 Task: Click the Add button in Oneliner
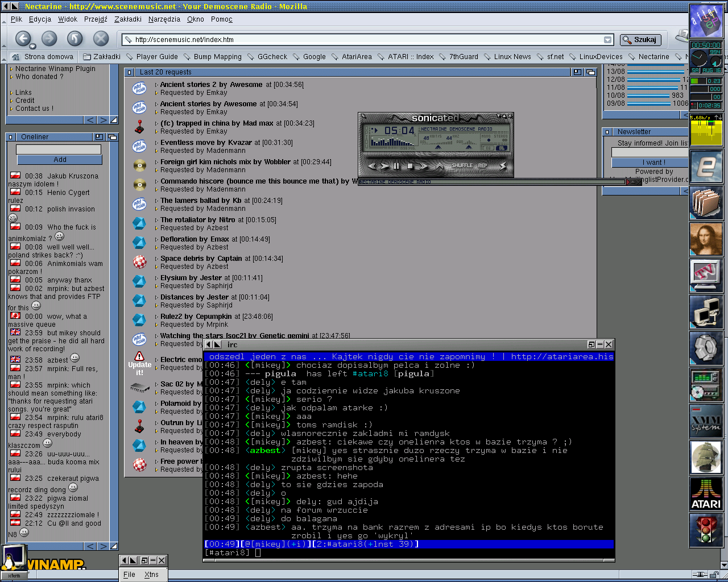tap(60, 160)
